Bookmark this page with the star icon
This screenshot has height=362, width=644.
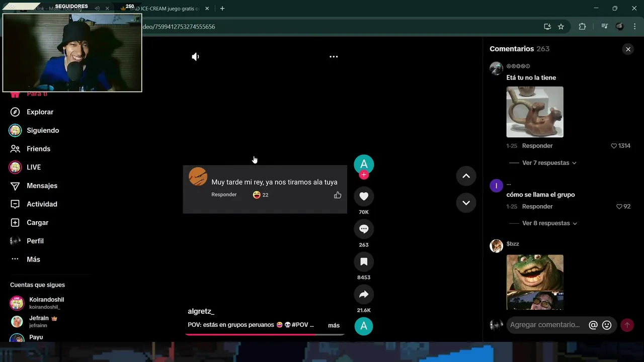(x=561, y=27)
